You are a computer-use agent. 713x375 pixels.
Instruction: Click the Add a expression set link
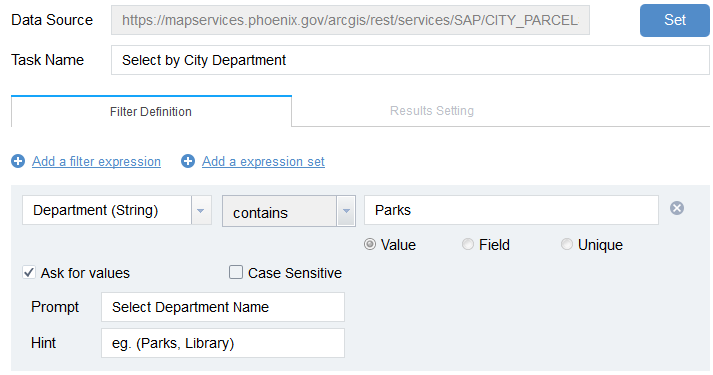[x=263, y=161]
